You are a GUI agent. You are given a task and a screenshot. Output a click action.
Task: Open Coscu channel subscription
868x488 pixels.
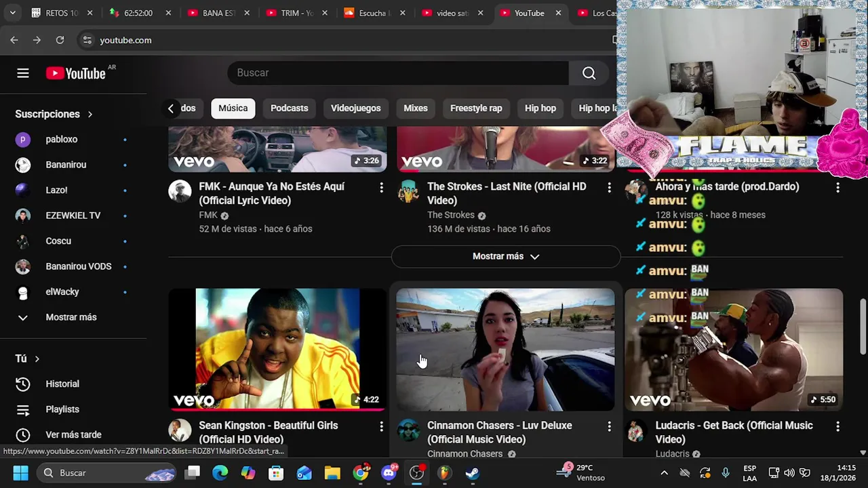point(73,241)
